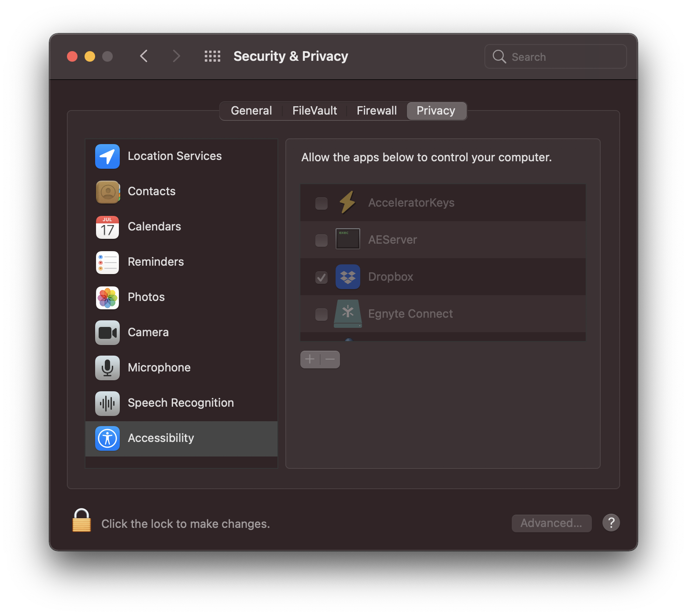Click 'Click the lock to make changes' text
The height and width of the screenshot is (616, 687).
coord(185,523)
